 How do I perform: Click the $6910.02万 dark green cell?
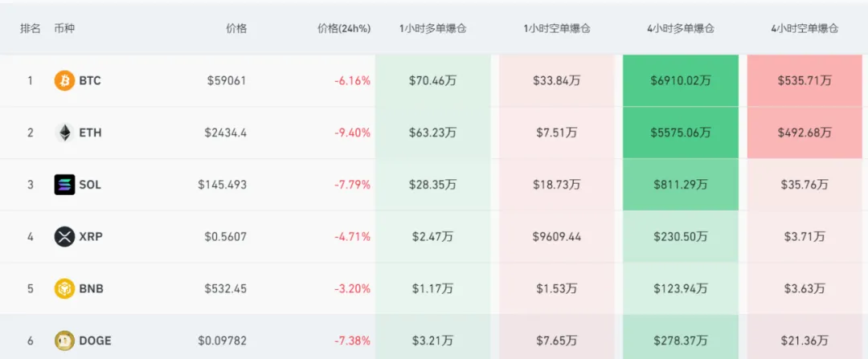pyautogui.click(x=681, y=81)
